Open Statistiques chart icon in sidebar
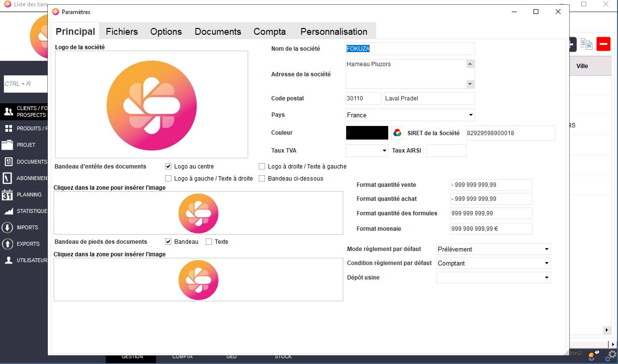The width and height of the screenshot is (618, 364). coord(7,211)
